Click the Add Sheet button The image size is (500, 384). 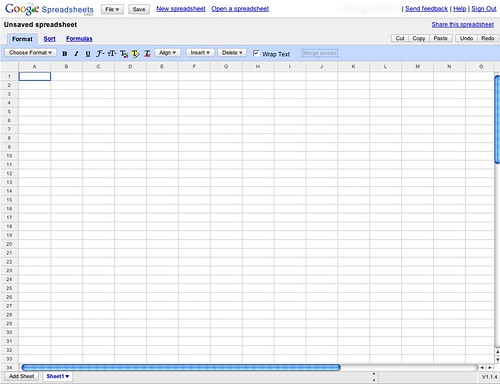(22, 376)
